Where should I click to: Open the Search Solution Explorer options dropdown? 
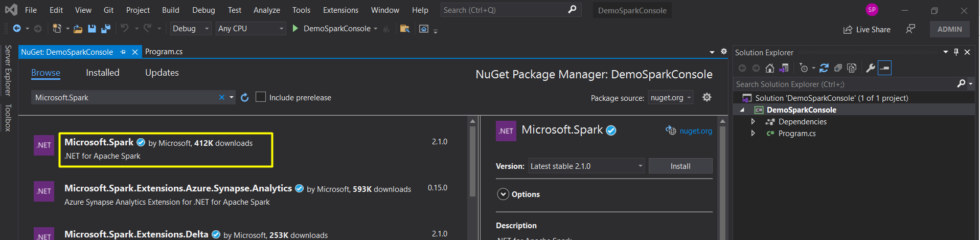tap(970, 84)
